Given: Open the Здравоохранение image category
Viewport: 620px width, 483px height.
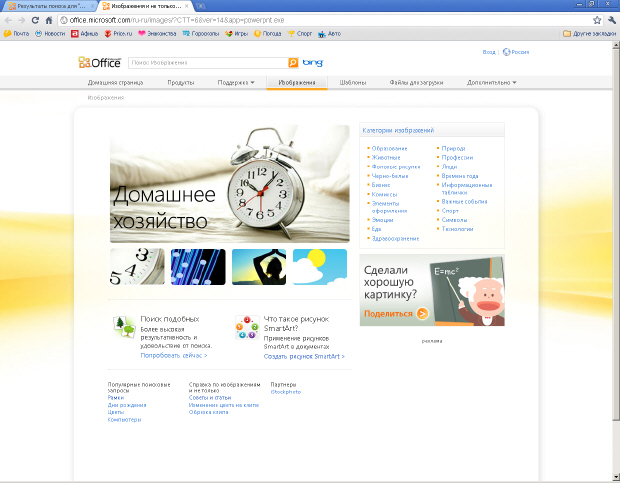Looking at the screenshot, I should click(x=395, y=238).
